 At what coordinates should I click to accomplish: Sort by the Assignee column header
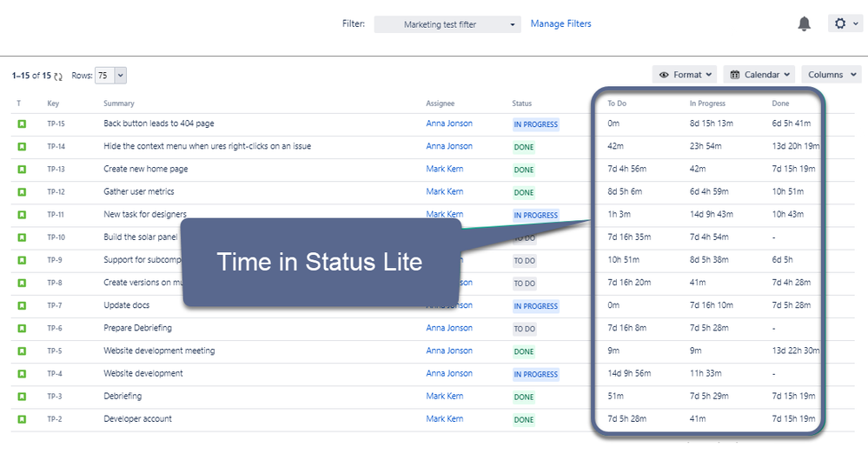point(441,104)
